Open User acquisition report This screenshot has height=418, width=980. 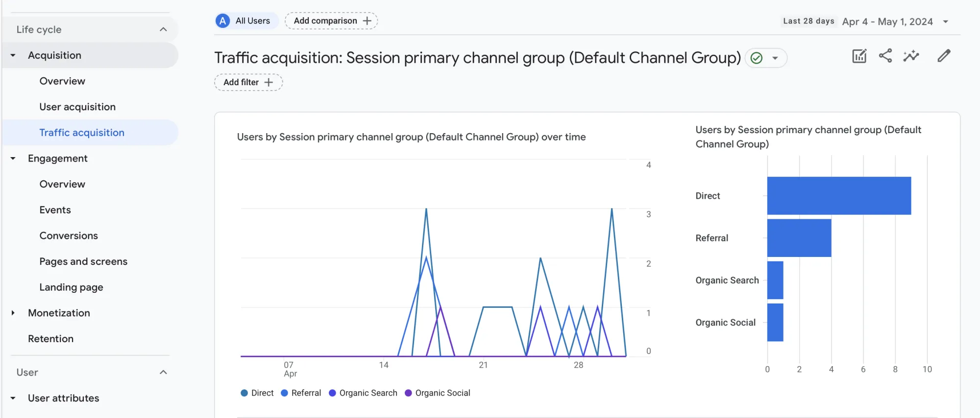point(77,107)
